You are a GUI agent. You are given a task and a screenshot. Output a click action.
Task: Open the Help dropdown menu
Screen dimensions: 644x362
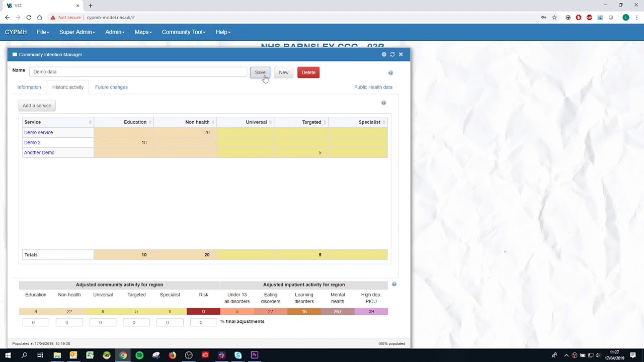tap(223, 32)
